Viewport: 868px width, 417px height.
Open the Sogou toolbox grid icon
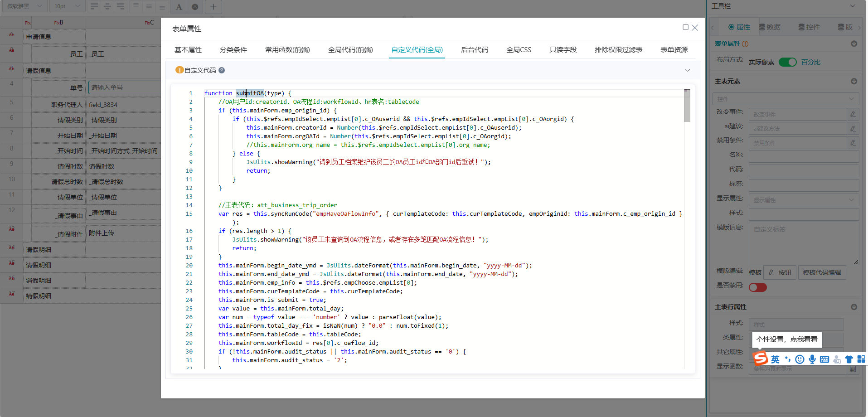(x=861, y=359)
